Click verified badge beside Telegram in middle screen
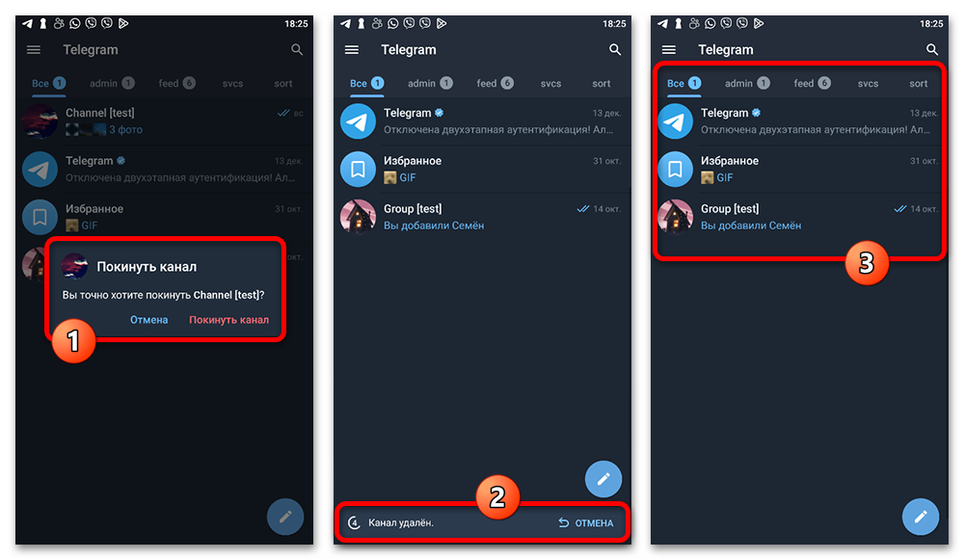This screenshot has width=964, height=560. [x=439, y=113]
